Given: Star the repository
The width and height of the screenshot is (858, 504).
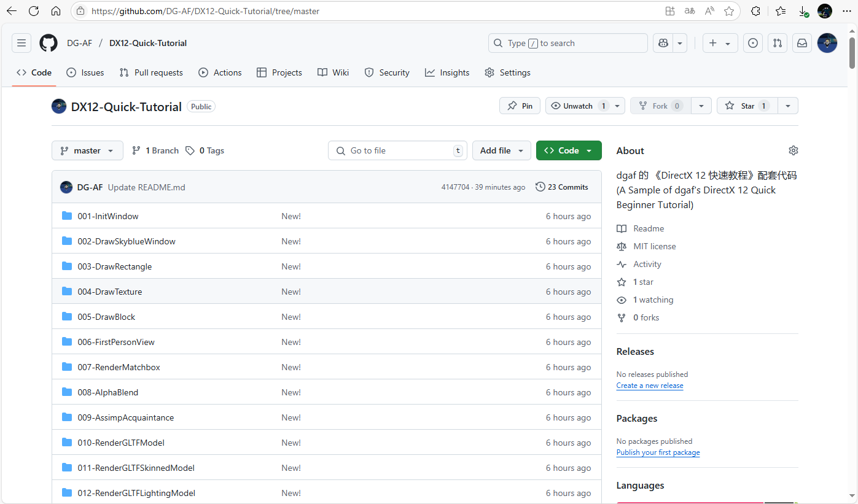Looking at the screenshot, I should (x=747, y=106).
